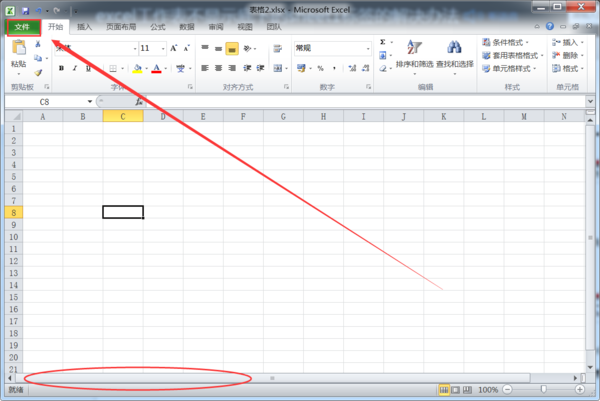This screenshot has width=600, height=401.
Task: Open 套用表格格式 table format menu
Action: tap(513, 55)
